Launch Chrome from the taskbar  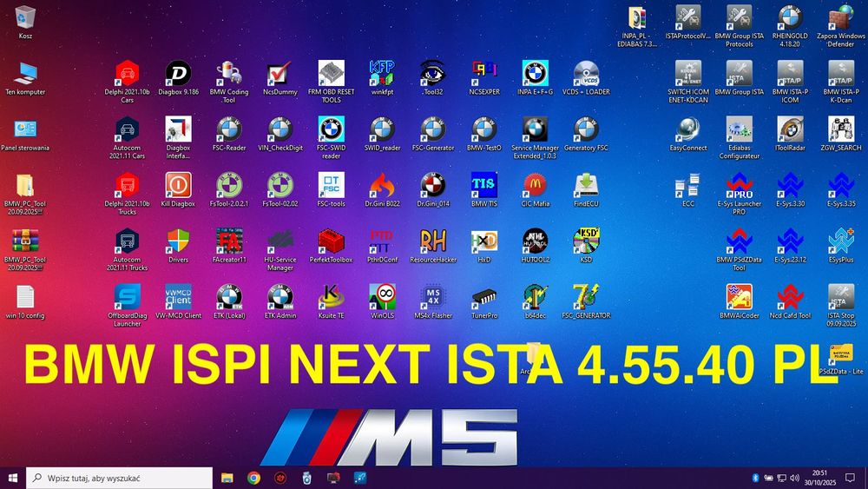253,478
